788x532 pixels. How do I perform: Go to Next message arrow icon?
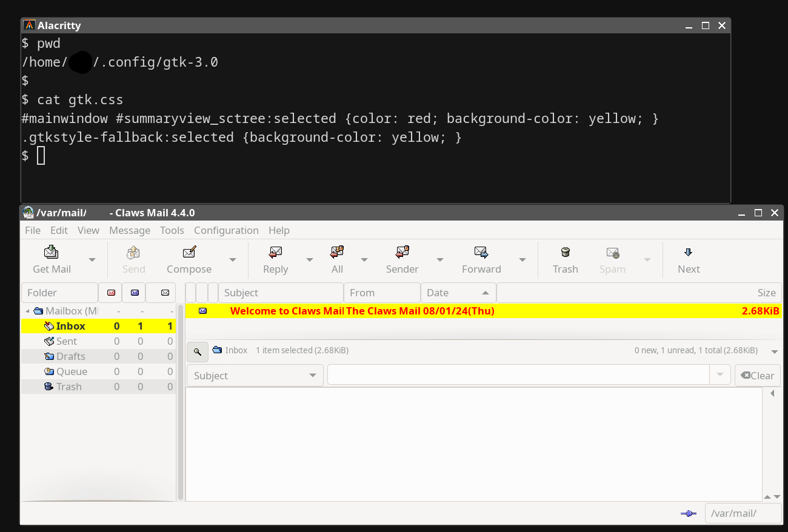[x=688, y=252]
